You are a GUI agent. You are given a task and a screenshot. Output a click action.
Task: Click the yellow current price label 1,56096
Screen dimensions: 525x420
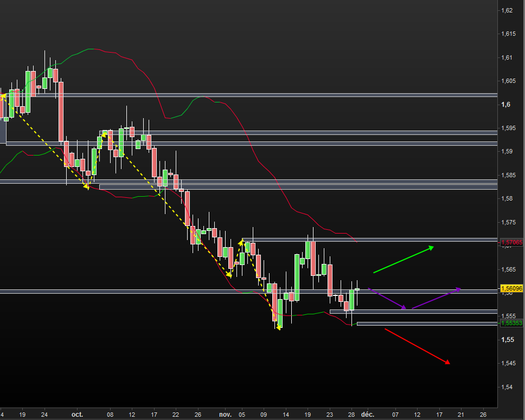(511, 288)
